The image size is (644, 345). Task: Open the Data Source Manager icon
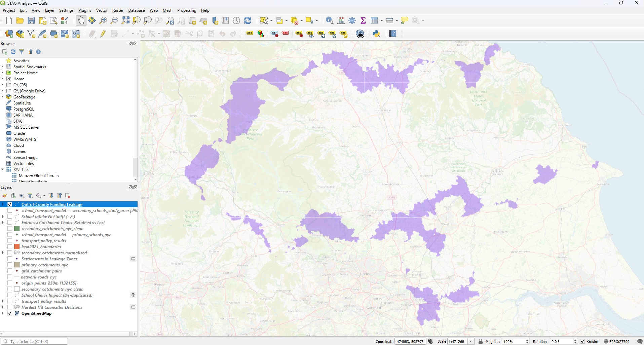point(9,34)
